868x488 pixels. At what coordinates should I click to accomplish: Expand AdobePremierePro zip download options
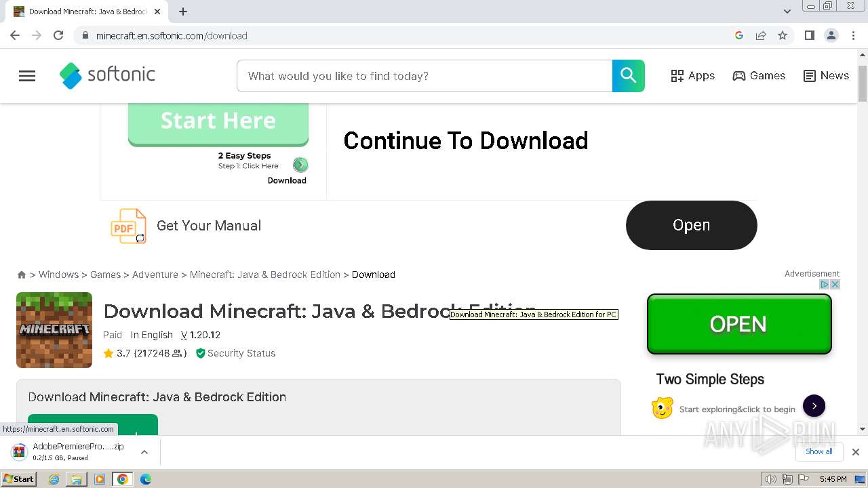(x=144, y=452)
